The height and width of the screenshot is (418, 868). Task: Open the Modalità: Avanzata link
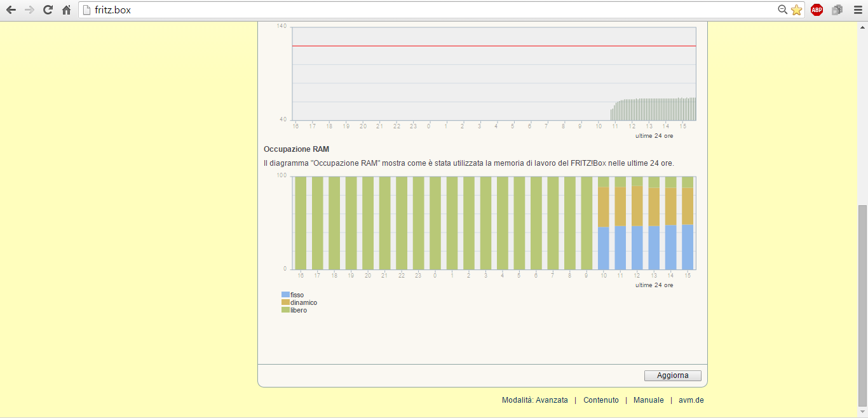click(534, 400)
